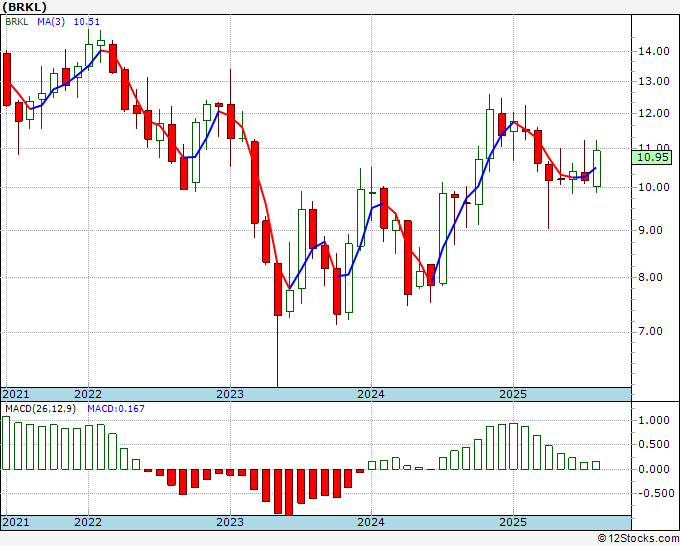Click 2024 on the price chart timeline

click(371, 394)
